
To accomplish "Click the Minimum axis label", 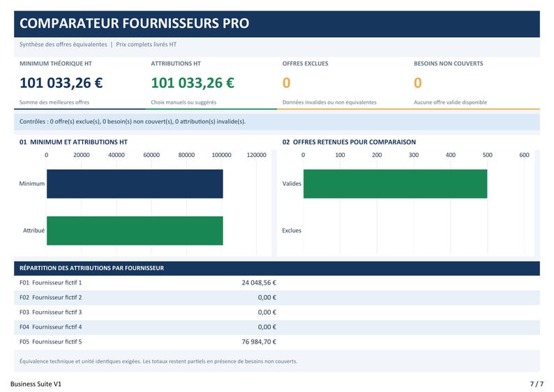I will pyautogui.click(x=32, y=183).
